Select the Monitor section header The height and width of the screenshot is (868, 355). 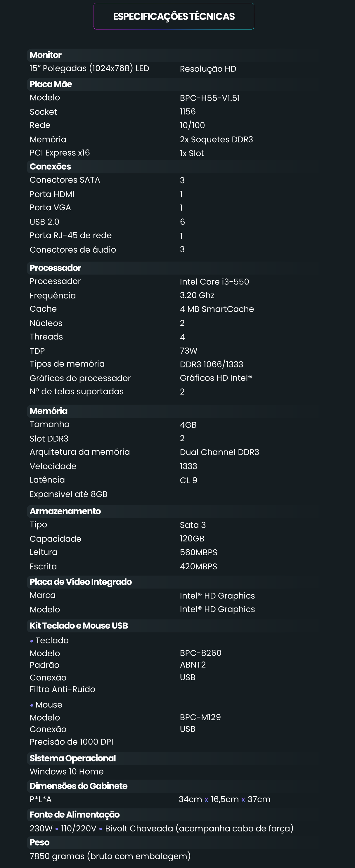click(x=46, y=55)
